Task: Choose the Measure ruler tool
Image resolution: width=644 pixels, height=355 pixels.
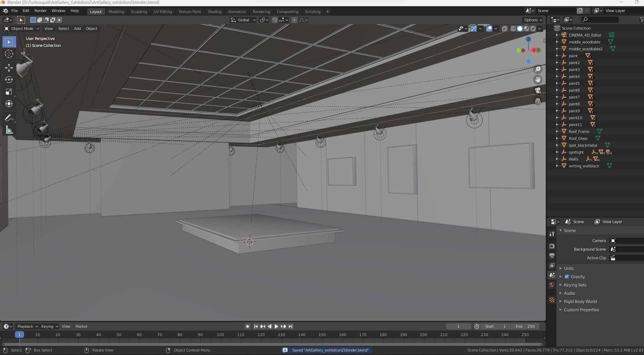Action: (9, 130)
